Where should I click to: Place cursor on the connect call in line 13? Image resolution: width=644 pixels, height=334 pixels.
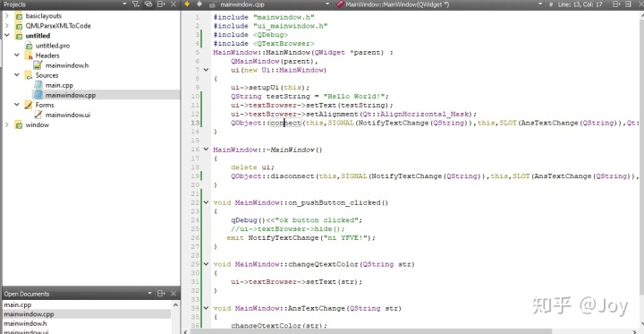pos(286,123)
